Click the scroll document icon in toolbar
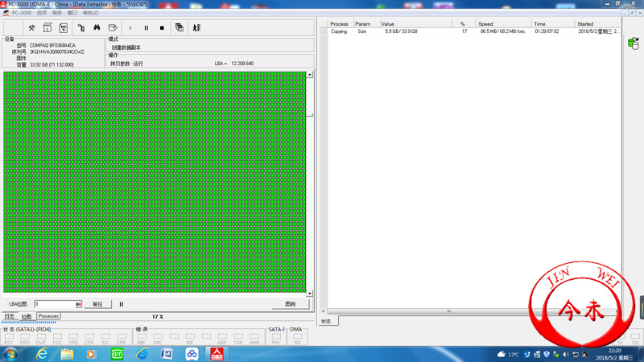 click(x=47, y=27)
